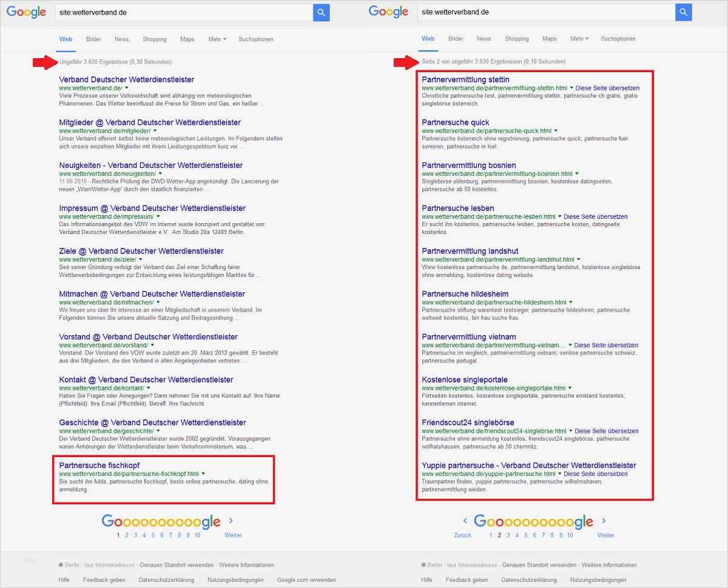Click the left window's blue search button
This screenshot has width=728, height=588.
pyautogui.click(x=322, y=12)
